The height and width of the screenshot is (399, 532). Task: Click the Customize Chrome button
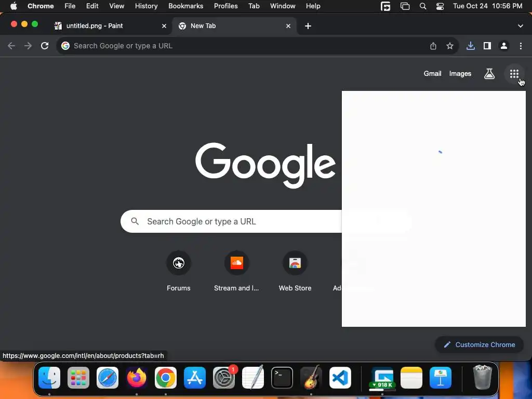pos(479,345)
